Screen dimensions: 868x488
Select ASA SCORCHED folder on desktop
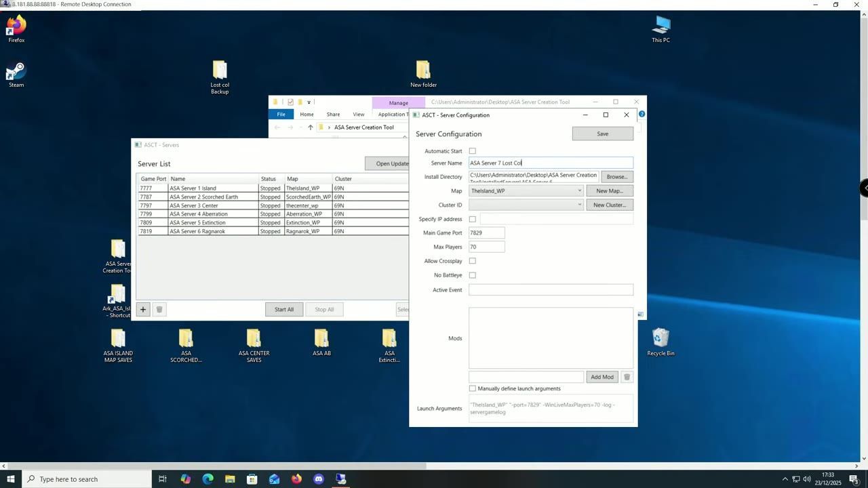[186, 346]
